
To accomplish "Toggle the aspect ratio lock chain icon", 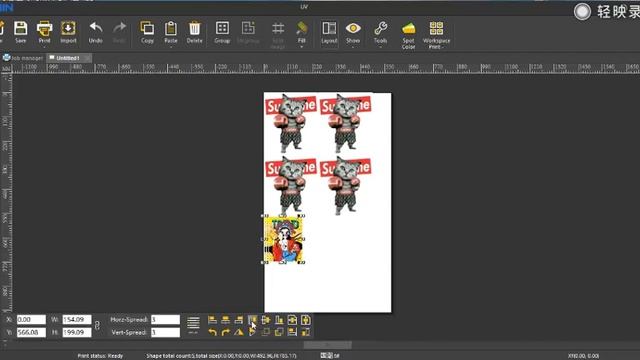I will coord(97,326).
